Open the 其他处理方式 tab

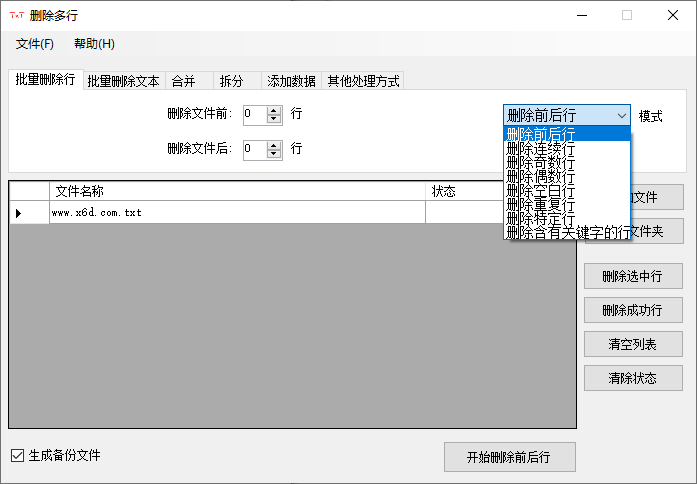[363, 82]
